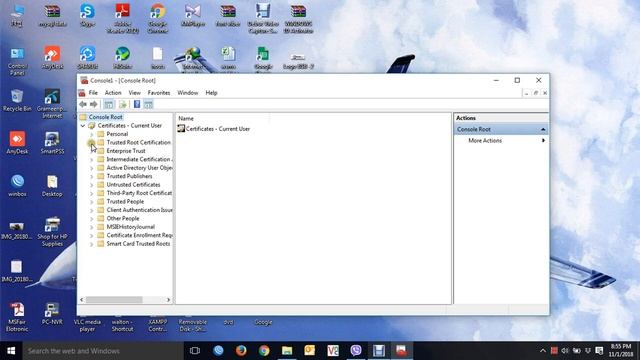Select Console Root in the tree
640x360 pixels.
[105, 117]
